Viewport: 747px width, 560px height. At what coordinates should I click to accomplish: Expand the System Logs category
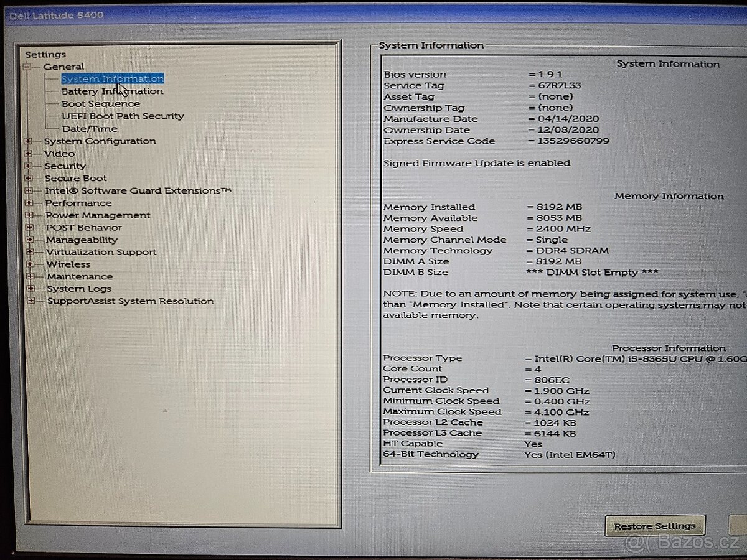tap(31, 289)
